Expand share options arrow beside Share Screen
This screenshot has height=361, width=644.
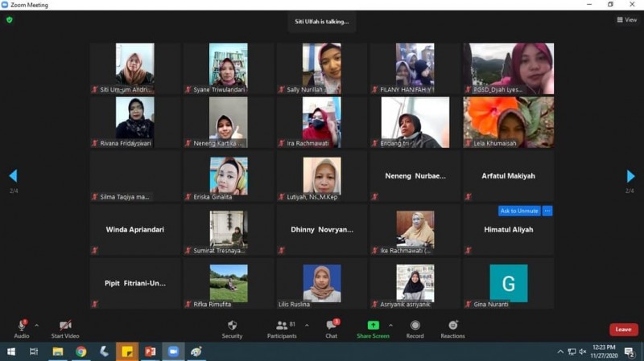pyautogui.click(x=390, y=326)
